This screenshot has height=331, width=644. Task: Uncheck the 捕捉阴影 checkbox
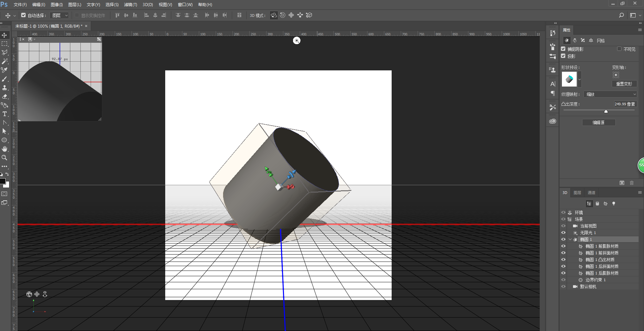point(563,48)
